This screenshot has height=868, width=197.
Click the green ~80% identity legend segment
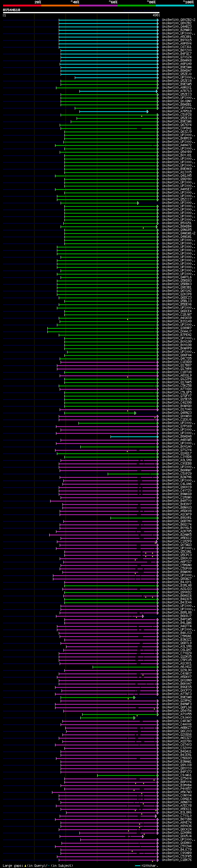point(137,6)
